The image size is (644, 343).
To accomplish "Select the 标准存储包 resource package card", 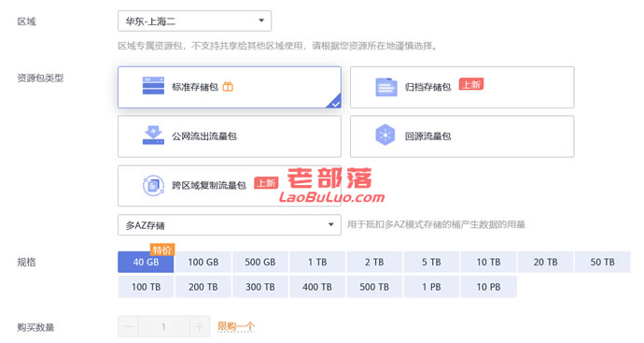I will click(230, 87).
